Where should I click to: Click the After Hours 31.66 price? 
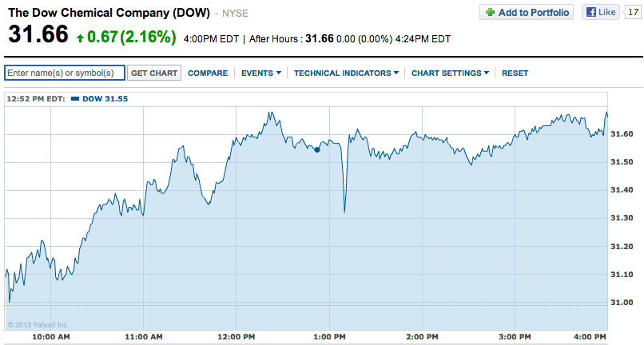[319, 38]
